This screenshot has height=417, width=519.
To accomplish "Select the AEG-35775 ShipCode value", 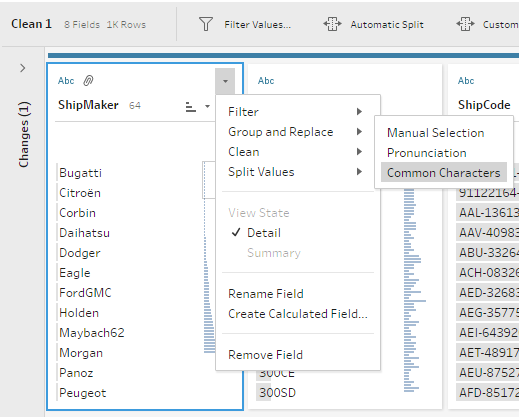I will (488, 313).
